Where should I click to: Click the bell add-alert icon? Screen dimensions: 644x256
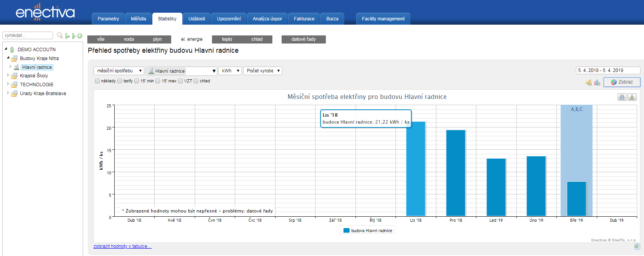tap(589, 82)
